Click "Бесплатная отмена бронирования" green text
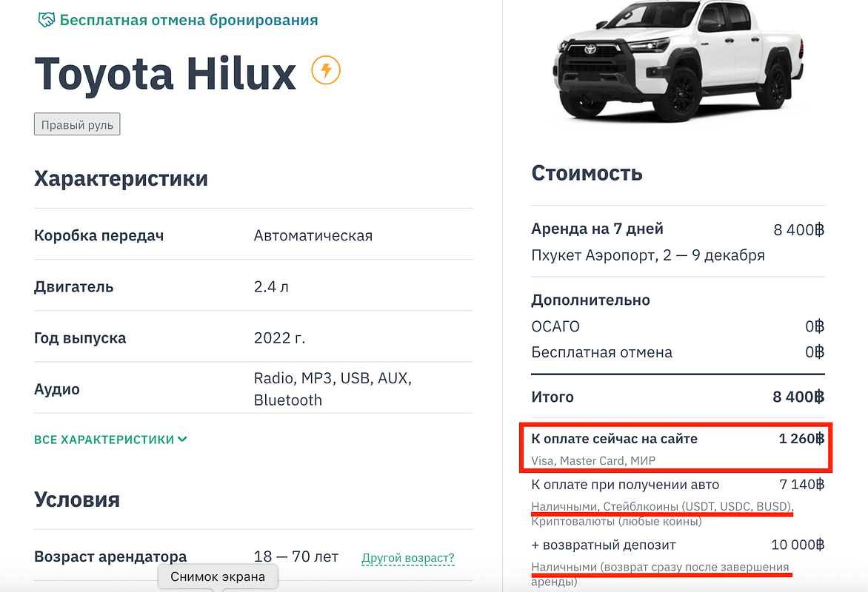Image resolution: width=868 pixels, height=592 pixels. [x=189, y=20]
